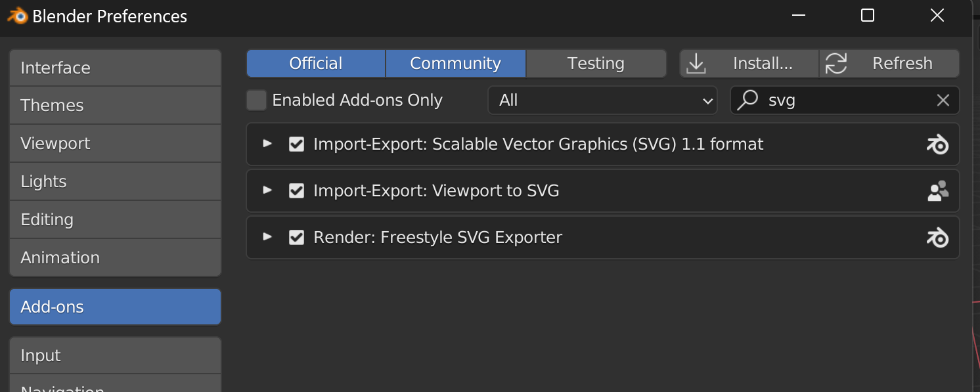The image size is (980, 392).
Task: Click the community person icon for Viewport to SVG
Action: (x=938, y=190)
